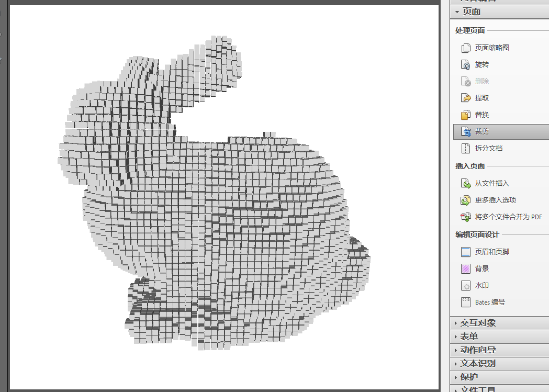
Task: Click the greyed-out 删除 delete icon
Action: (466, 81)
